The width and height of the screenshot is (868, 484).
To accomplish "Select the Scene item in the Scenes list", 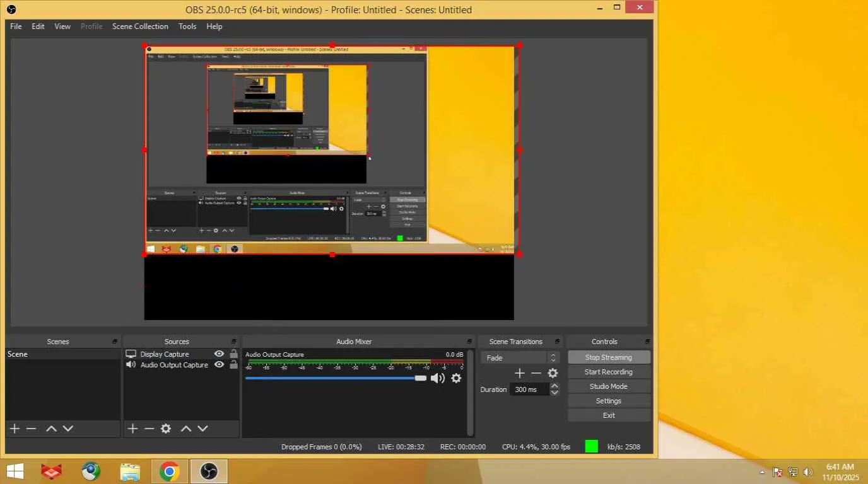I will 63,354.
